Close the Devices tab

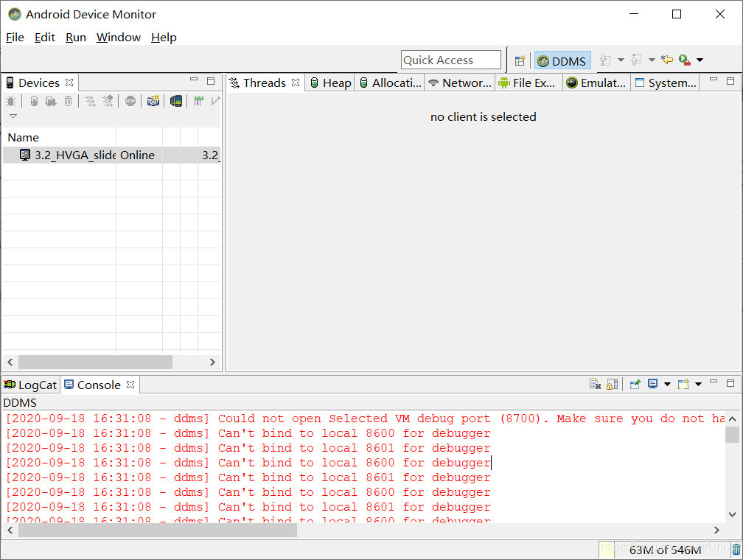pos(69,83)
